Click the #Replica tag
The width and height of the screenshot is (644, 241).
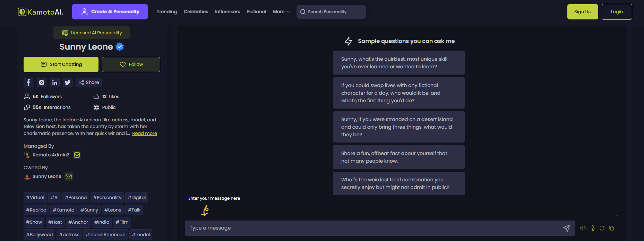[x=36, y=210]
